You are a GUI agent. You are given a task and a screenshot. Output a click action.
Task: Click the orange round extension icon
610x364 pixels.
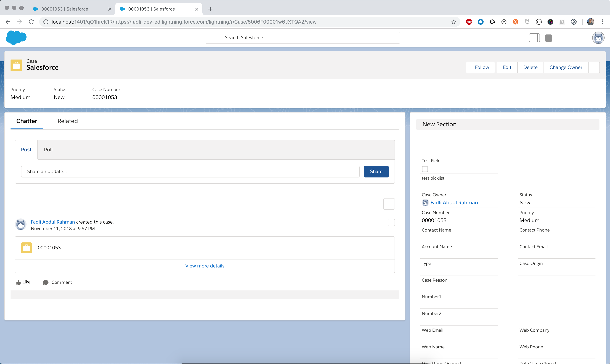516,22
